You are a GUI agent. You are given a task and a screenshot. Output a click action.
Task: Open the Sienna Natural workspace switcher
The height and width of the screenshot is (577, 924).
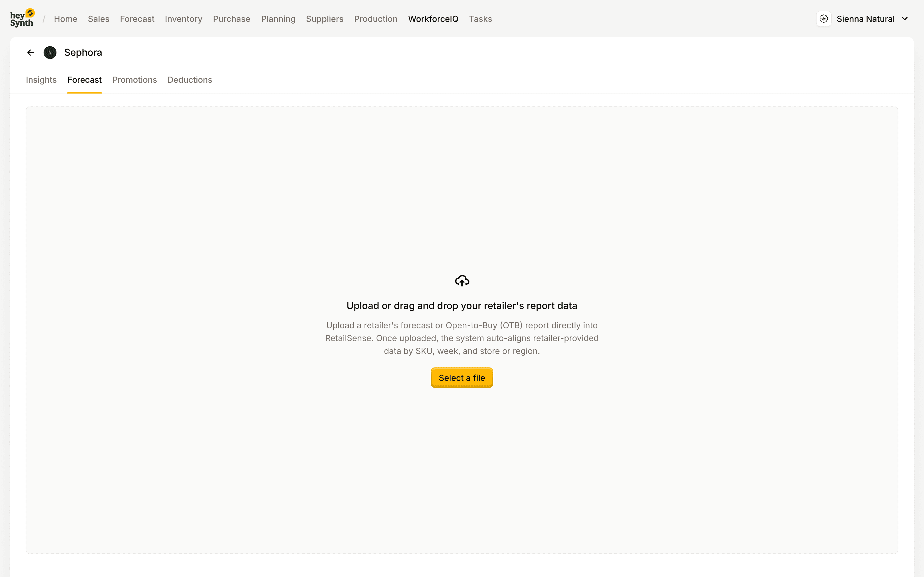pos(865,19)
